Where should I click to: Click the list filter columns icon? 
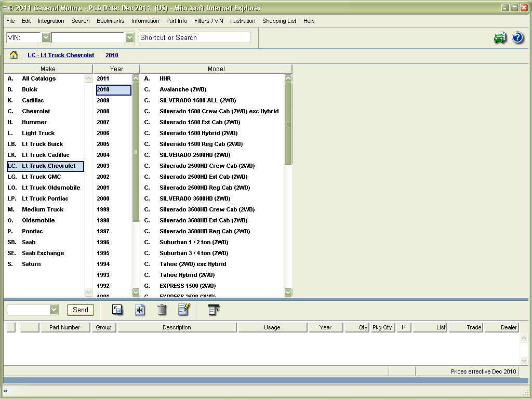click(214, 310)
